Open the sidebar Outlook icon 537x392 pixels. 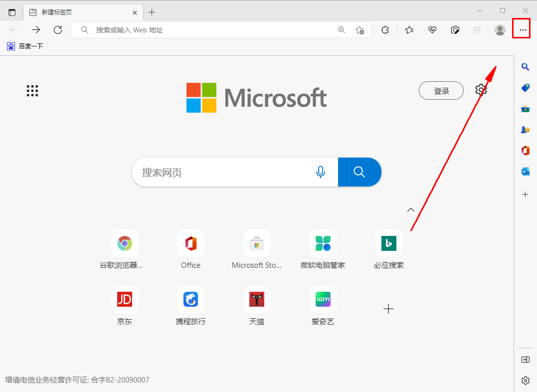tap(525, 172)
